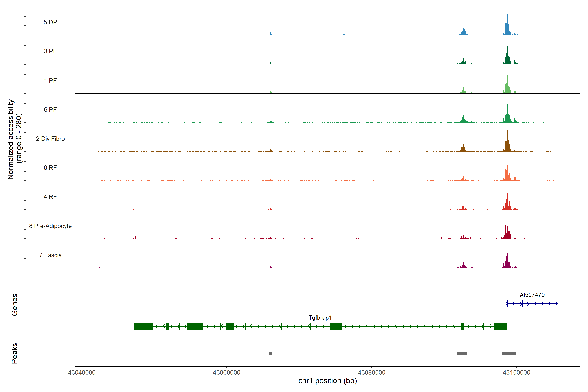Screen dimensions: 588x392
Task: Click the 0 RF track label
Action: coord(50,168)
